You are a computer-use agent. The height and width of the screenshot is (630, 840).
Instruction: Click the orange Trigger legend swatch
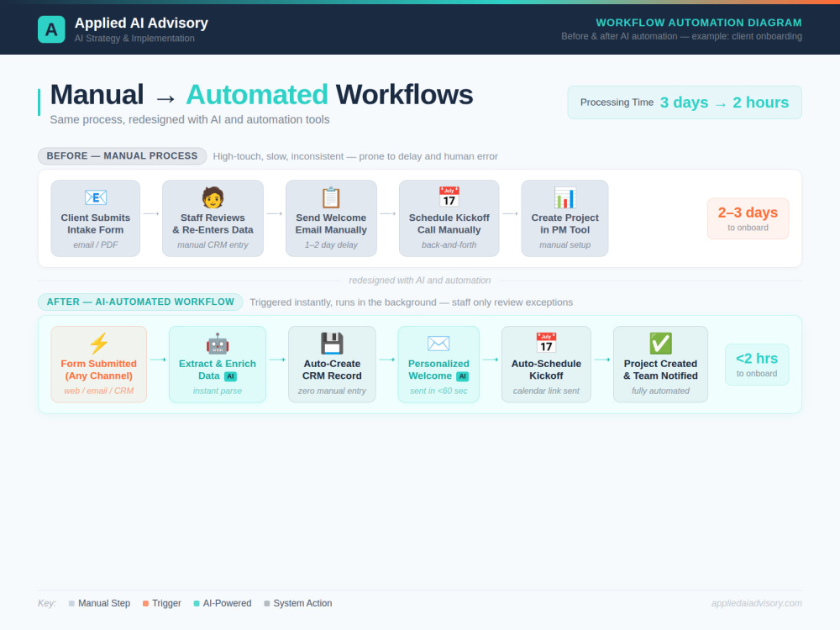pyautogui.click(x=145, y=604)
